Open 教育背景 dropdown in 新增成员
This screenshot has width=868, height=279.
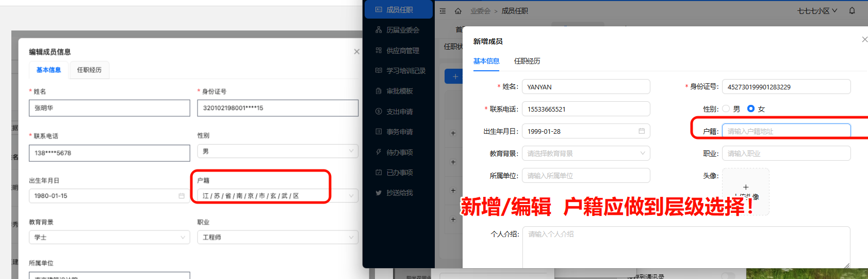click(586, 153)
